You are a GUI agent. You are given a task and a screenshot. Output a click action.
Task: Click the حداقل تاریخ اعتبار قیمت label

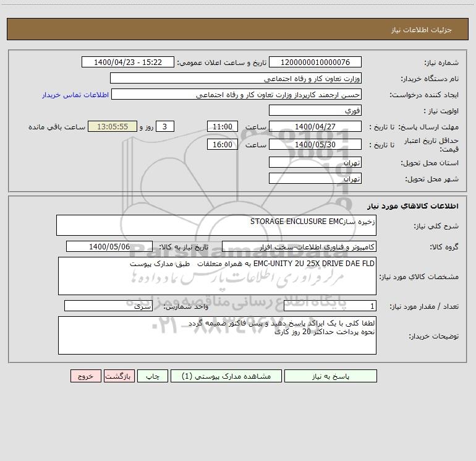click(431, 145)
